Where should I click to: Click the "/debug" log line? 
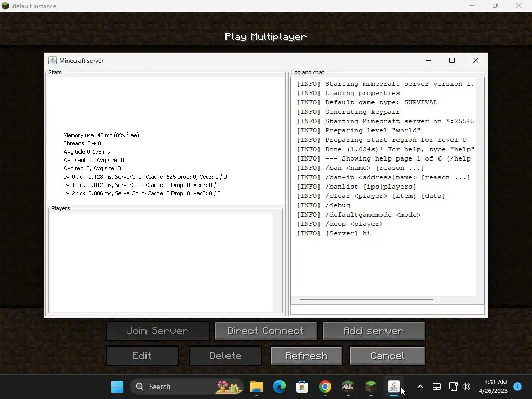324,205
